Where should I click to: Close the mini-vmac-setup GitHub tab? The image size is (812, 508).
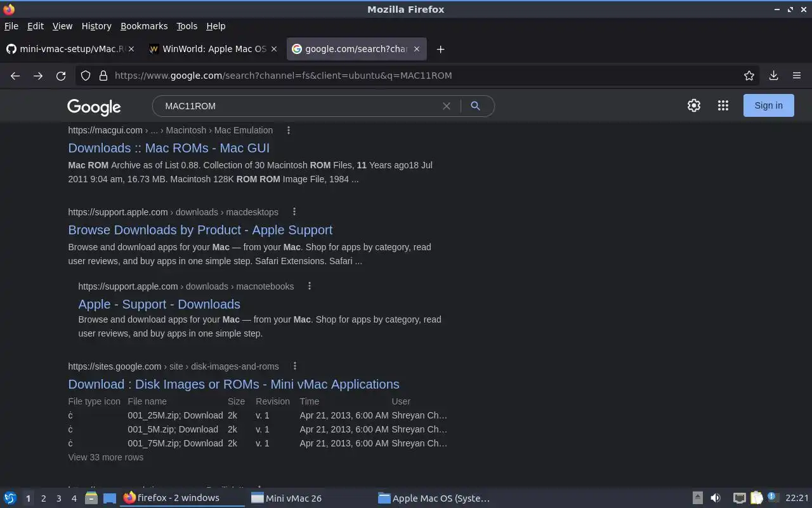coord(131,49)
